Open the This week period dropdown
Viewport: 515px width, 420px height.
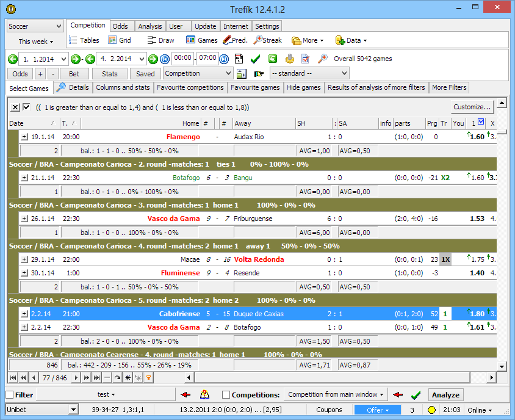pyautogui.click(x=35, y=42)
